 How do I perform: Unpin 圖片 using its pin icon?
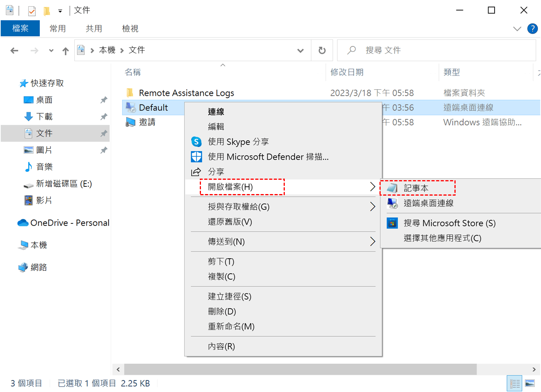(104, 150)
